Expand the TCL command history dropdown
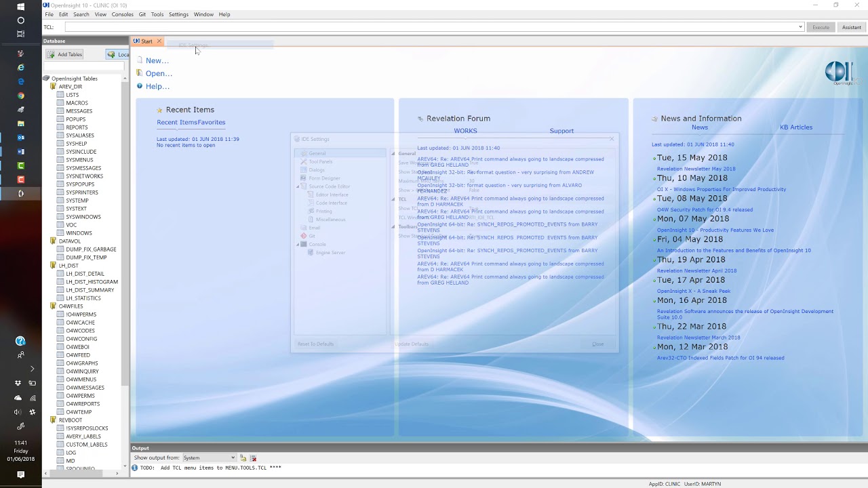This screenshot has height=488, width=868. pos(800,27)
